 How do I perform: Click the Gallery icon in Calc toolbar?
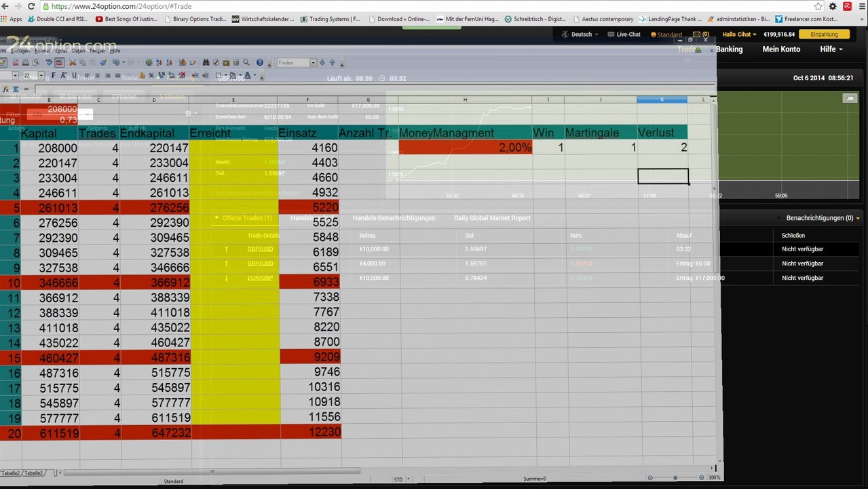[x=226, y=62]
